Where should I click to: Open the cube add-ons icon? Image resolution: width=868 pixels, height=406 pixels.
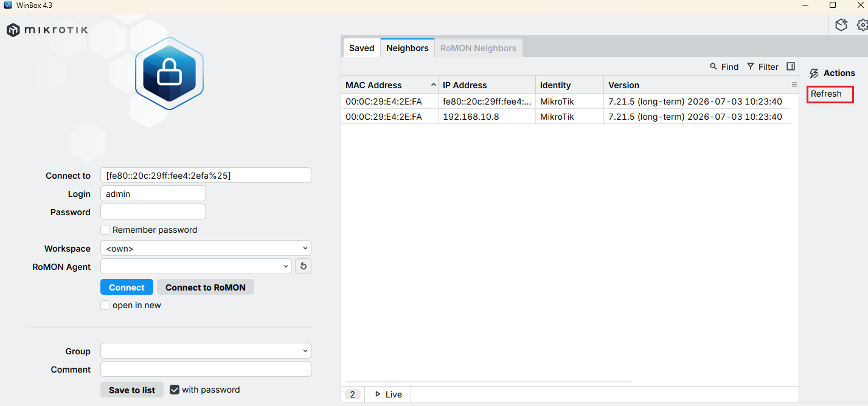841,25
